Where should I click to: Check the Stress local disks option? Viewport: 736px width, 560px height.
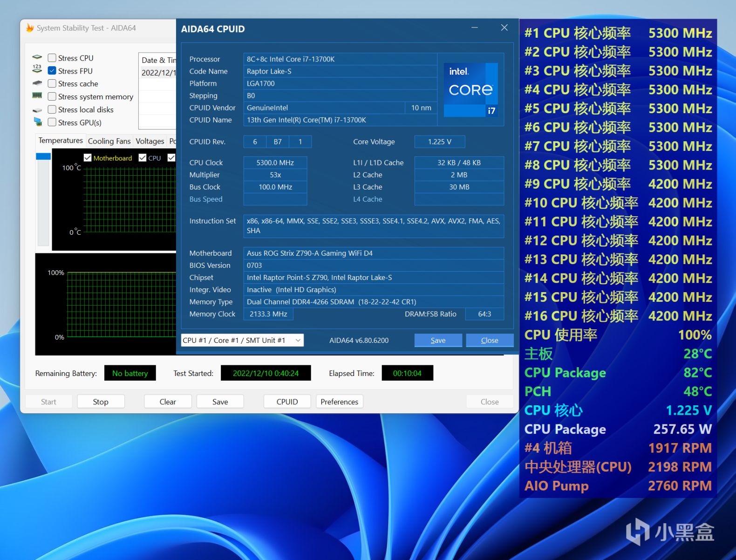tap(52, 109)
